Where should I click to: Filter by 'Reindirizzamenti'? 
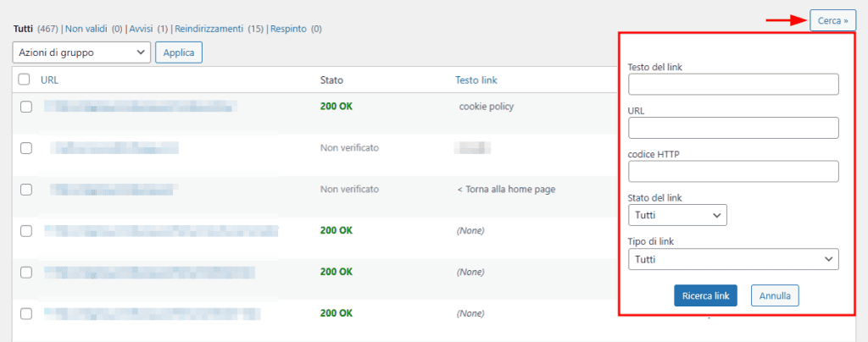[209, 28]
